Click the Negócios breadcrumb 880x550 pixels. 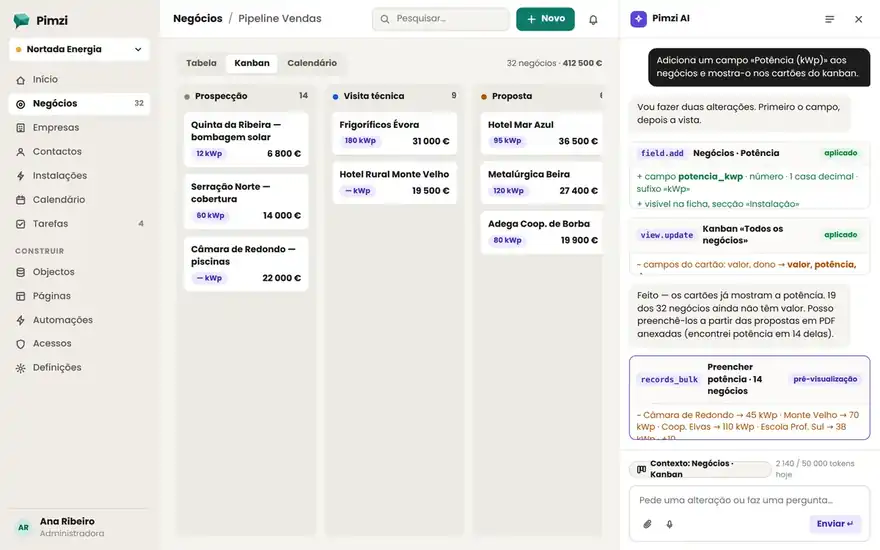tap(198, 19)
